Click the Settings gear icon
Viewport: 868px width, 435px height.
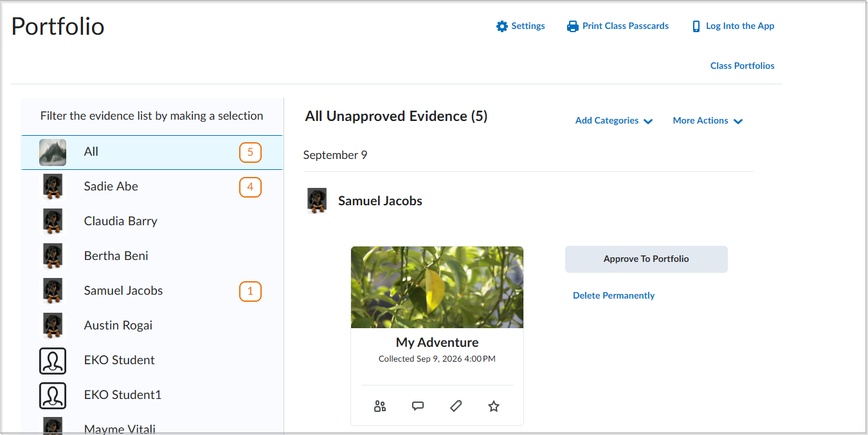(502, 26)
